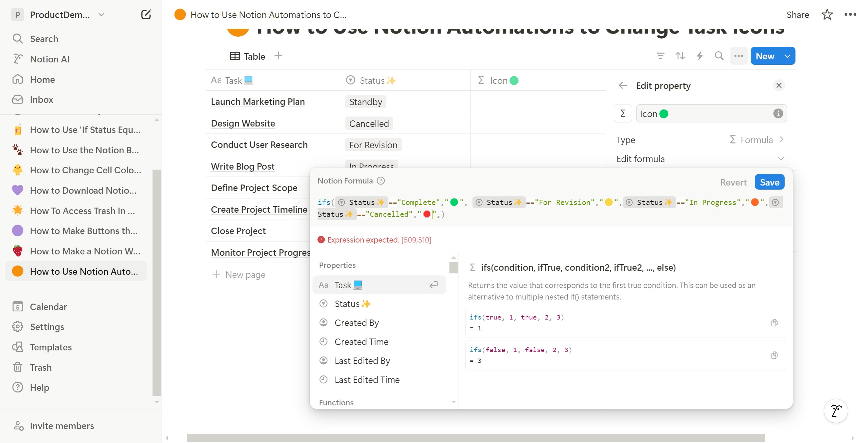Click the Task column header
The height and width of the screenshot is (443, 868).
[273, 80]
